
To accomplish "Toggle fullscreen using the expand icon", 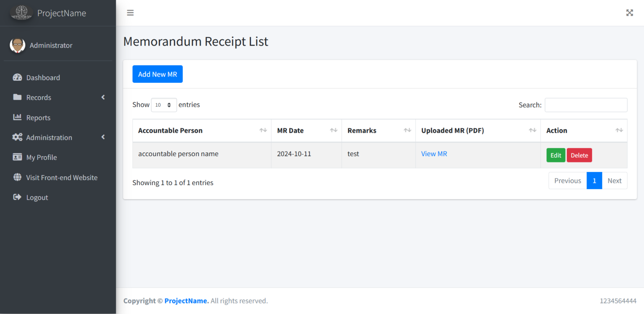I will (x=629, y=13).
